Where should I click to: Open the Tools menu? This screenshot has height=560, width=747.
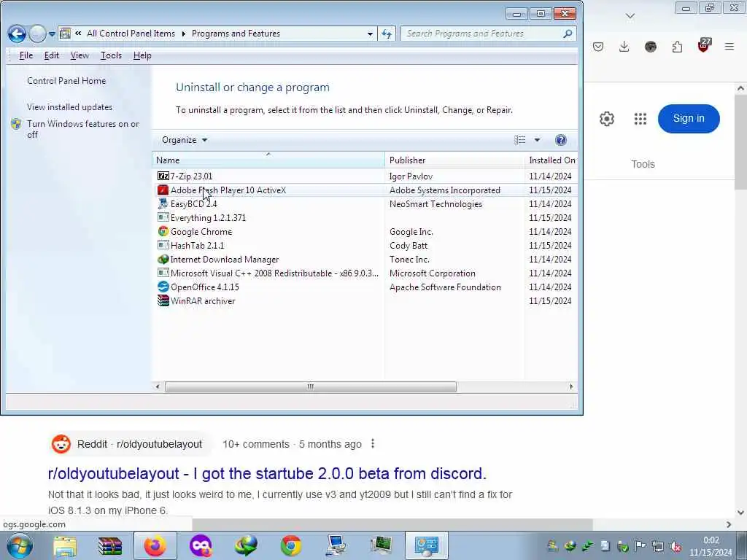coord(111,55)
